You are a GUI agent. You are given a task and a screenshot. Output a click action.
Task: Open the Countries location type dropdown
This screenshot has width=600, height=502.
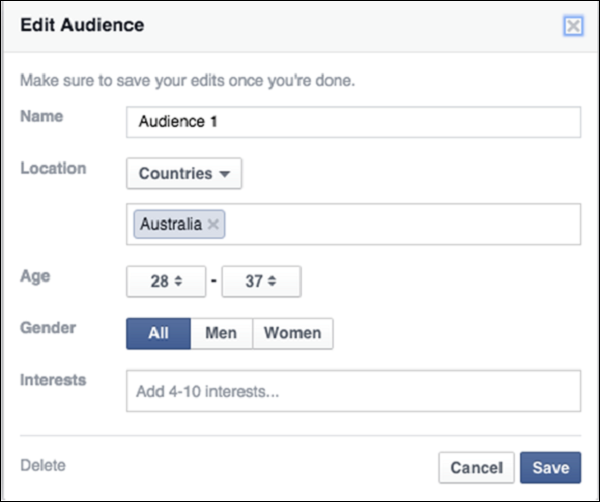pos(184,173)
